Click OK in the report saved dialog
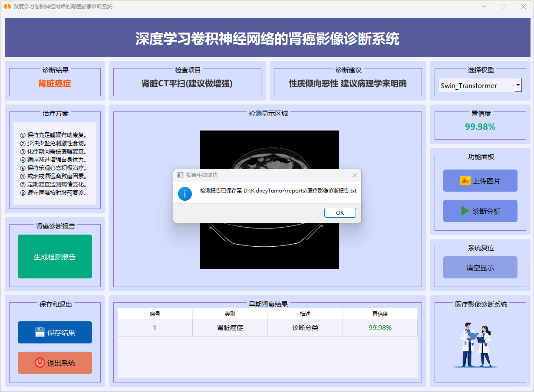 pyautogui.click(x=340, y=212)
